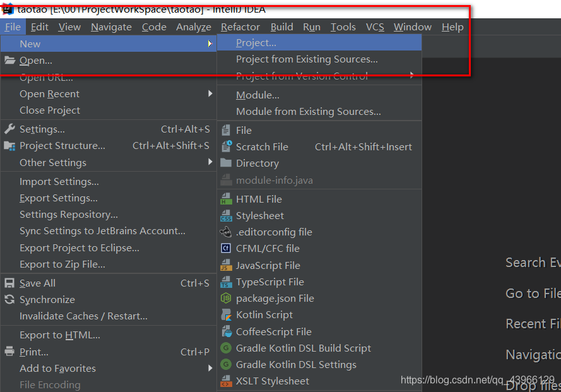Choose Export Project to Eclipse...
Image resolution: width=561 pixels, height=392 pixels.
(109, 247)
